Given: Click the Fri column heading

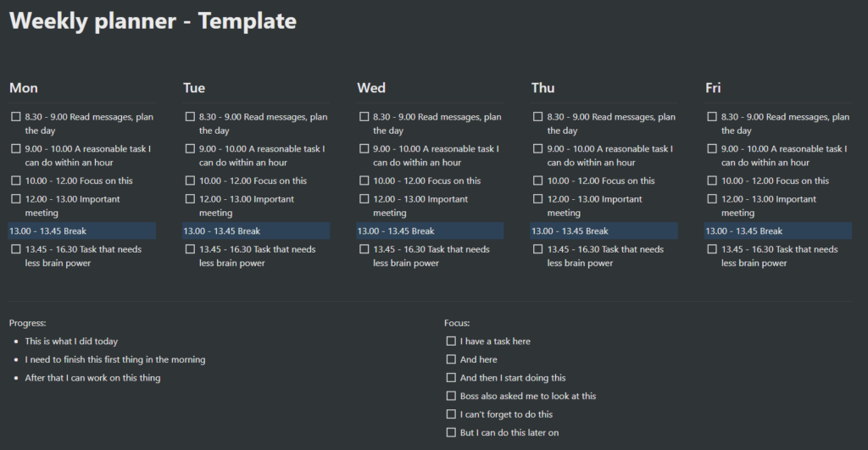Looking at the screenshot, I should coord(714,88).
